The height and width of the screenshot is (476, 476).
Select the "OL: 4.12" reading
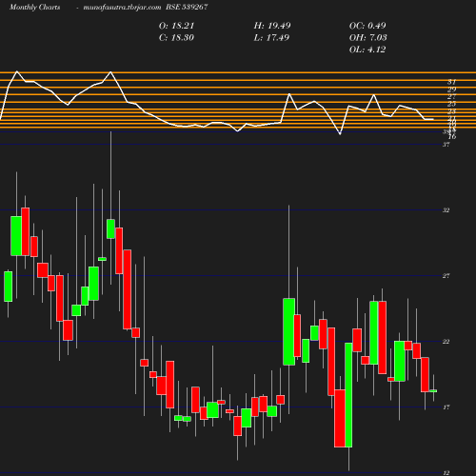367,50
